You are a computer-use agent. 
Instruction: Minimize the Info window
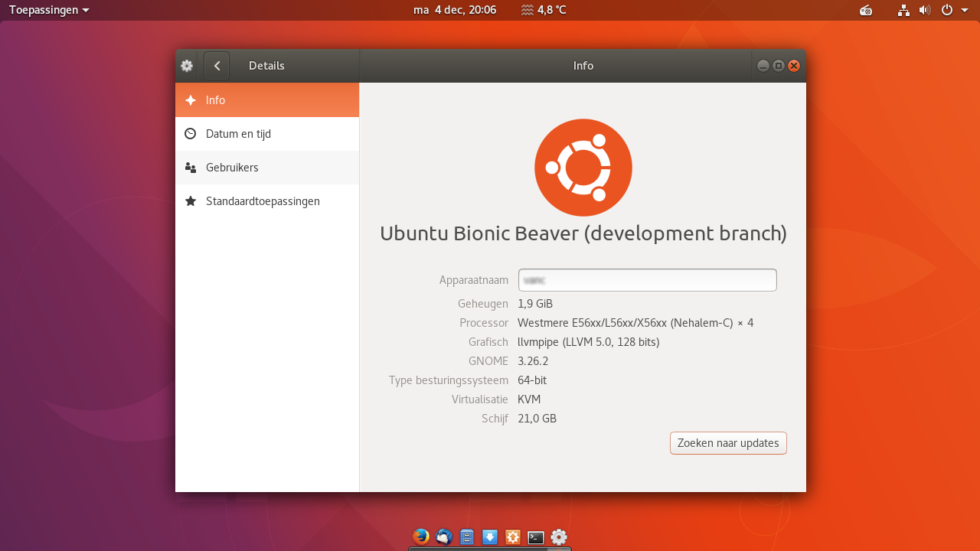pyautogui.click(x=763, y=66)
